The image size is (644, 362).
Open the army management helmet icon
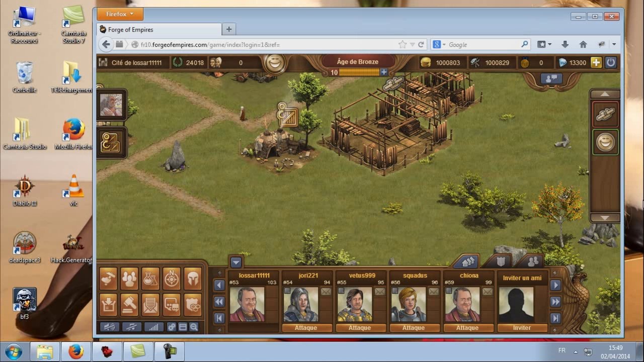[x=193, y=278]
